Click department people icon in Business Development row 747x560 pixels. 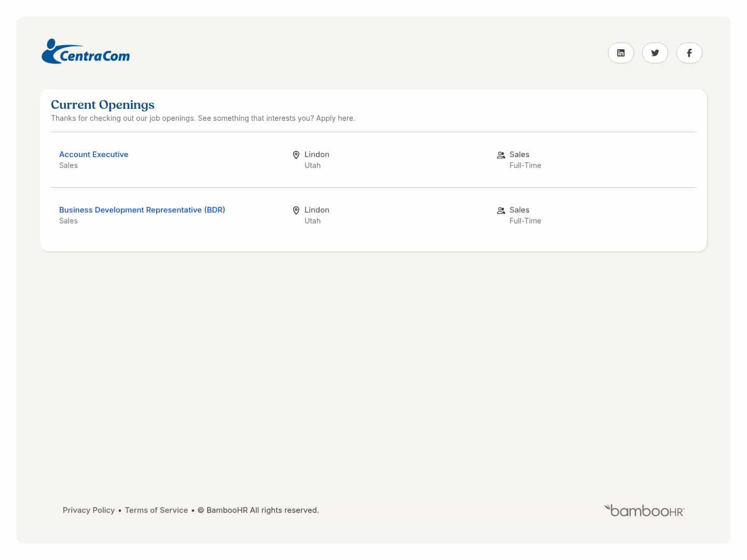pyautogui.click(x=501, y=211)
